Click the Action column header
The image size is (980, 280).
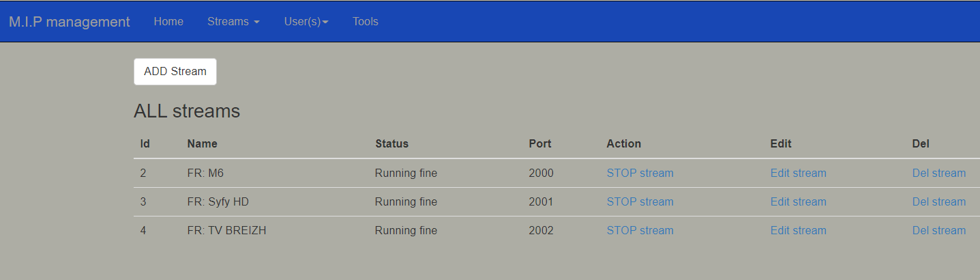click(x=623, y=144)
